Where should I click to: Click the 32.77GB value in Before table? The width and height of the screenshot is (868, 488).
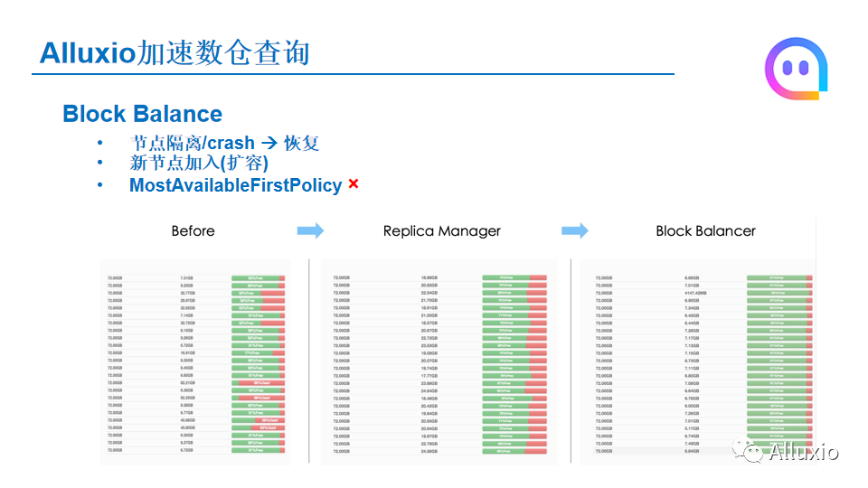(187, 293)
